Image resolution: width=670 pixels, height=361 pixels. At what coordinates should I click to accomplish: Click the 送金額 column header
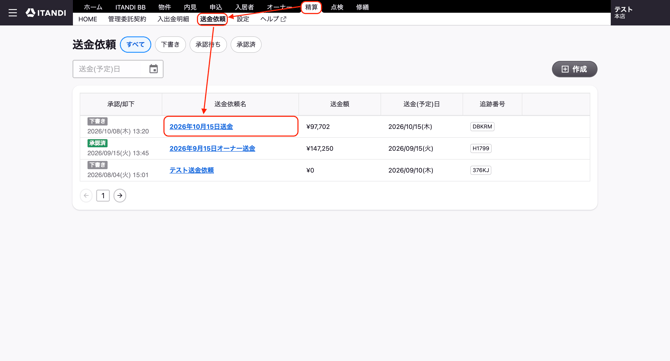(339, 104)
